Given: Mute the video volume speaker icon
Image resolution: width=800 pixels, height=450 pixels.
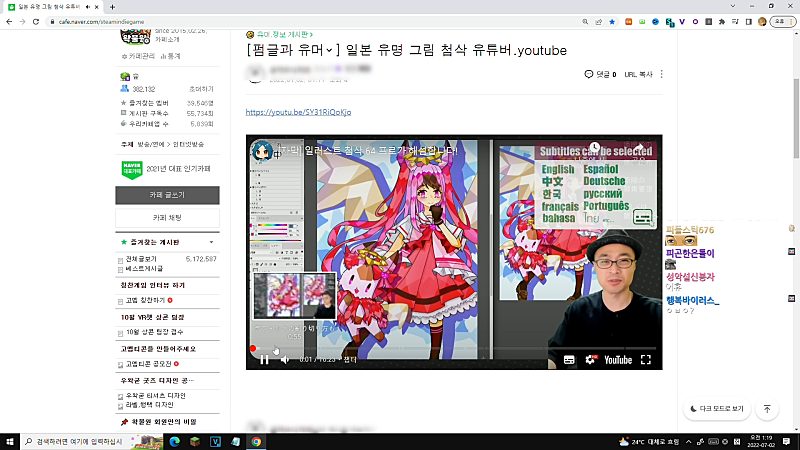Looking at the screenshot, I should pyautogui.click(x=285, y=360).
